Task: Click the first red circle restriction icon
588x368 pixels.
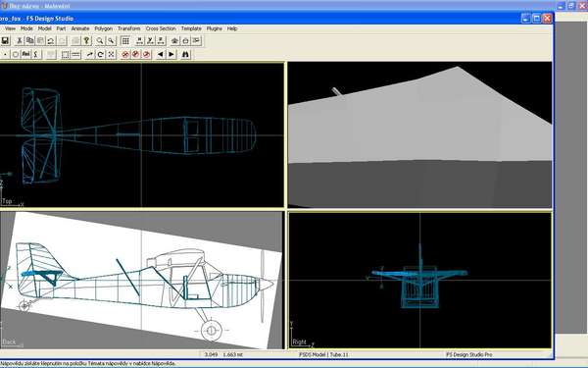Action: coord(125,54)
